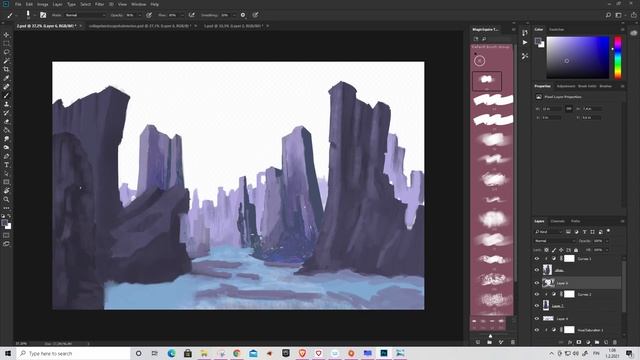Click the Search icon at top right
This screenshot has height=360, width=640.
click(x=608, y=15)
